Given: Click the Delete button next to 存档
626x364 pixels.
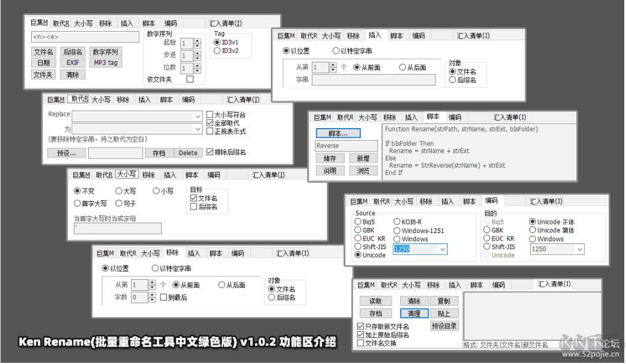Looking at the screenshot, I should (x=188, y=153).
